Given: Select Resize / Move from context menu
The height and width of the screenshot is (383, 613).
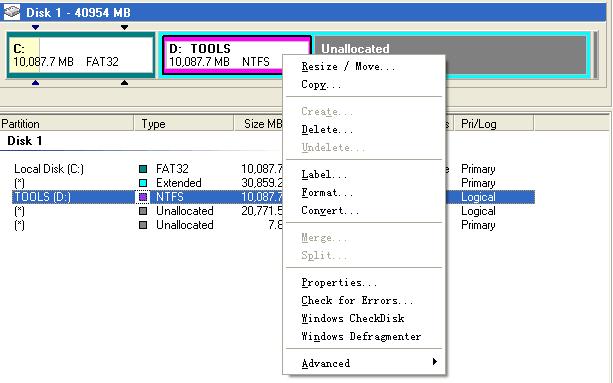Looking at the screenshot, I should click(348, 66).
